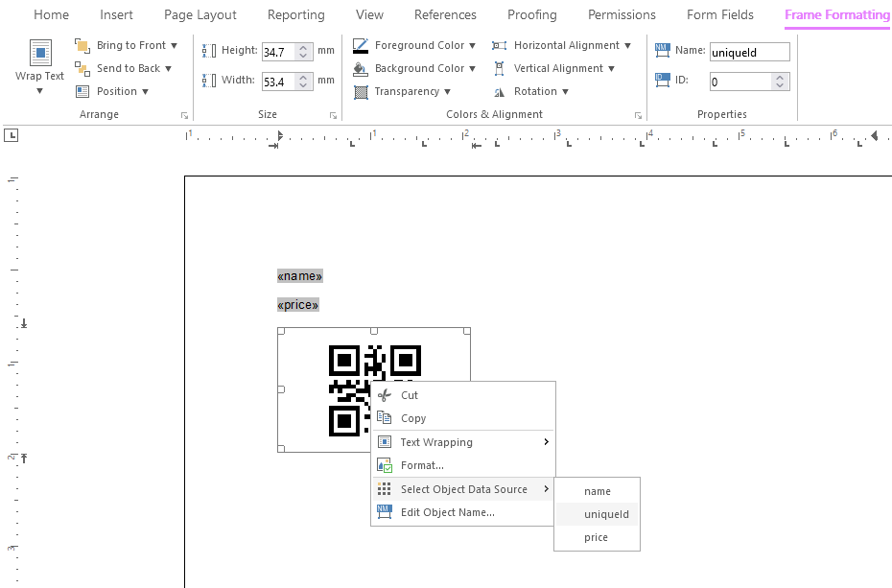892x588 pixels.
Task: Open the Wrap Text icon
Action: (40, 53)
